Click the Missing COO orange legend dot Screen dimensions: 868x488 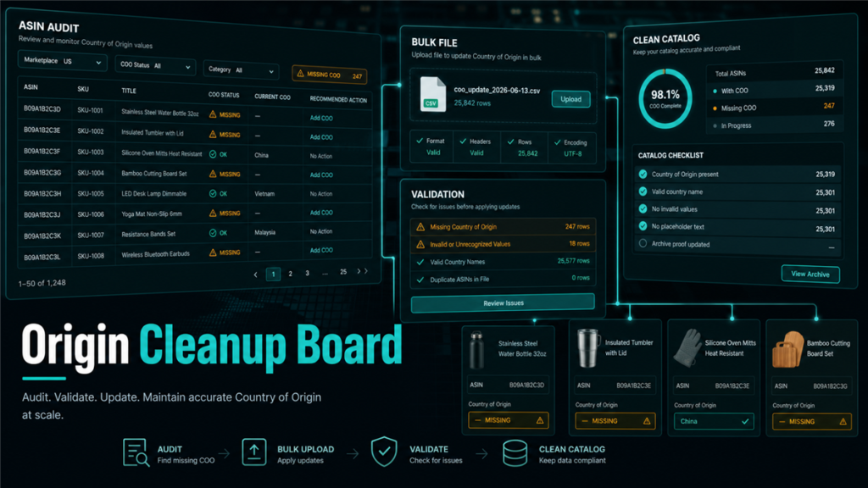715,108
